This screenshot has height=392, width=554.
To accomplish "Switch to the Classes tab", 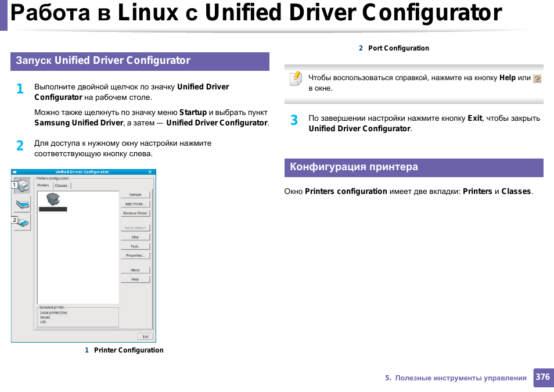I will pos(61,185).
